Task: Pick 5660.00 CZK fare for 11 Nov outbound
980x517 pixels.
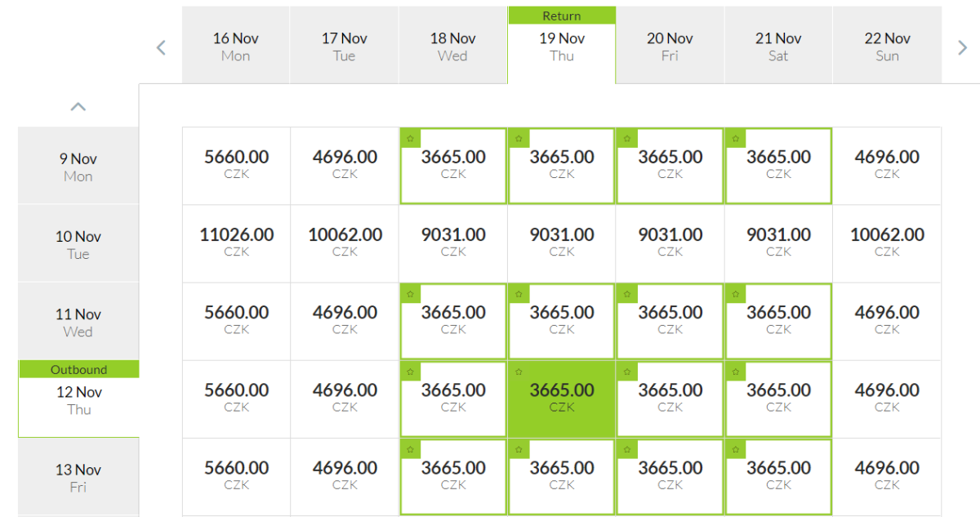Action: tap(236, 320)
